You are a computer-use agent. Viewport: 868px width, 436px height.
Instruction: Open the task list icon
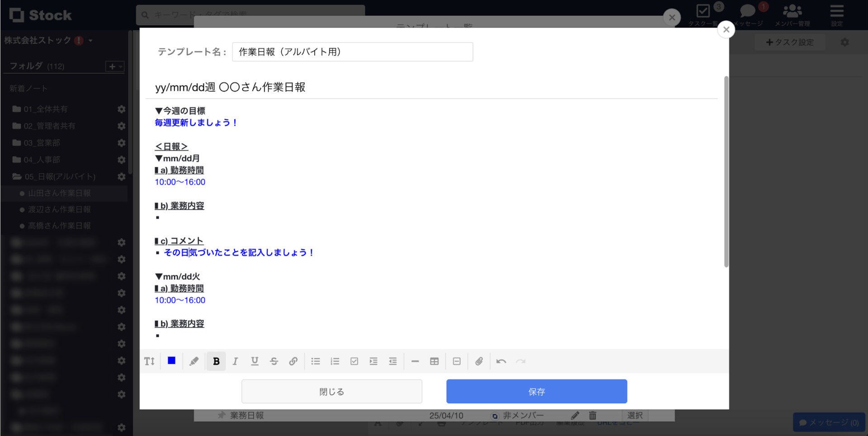[x=703, y=14]
